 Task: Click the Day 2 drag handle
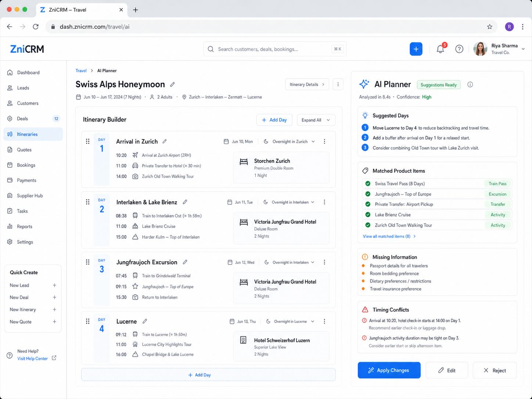[88, 202]
